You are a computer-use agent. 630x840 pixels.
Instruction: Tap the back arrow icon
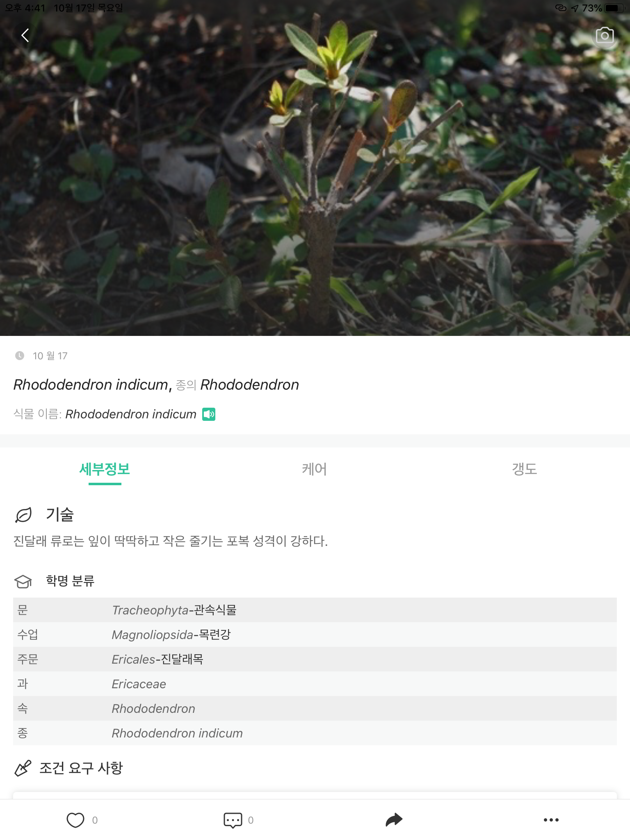tap(25, 35)
